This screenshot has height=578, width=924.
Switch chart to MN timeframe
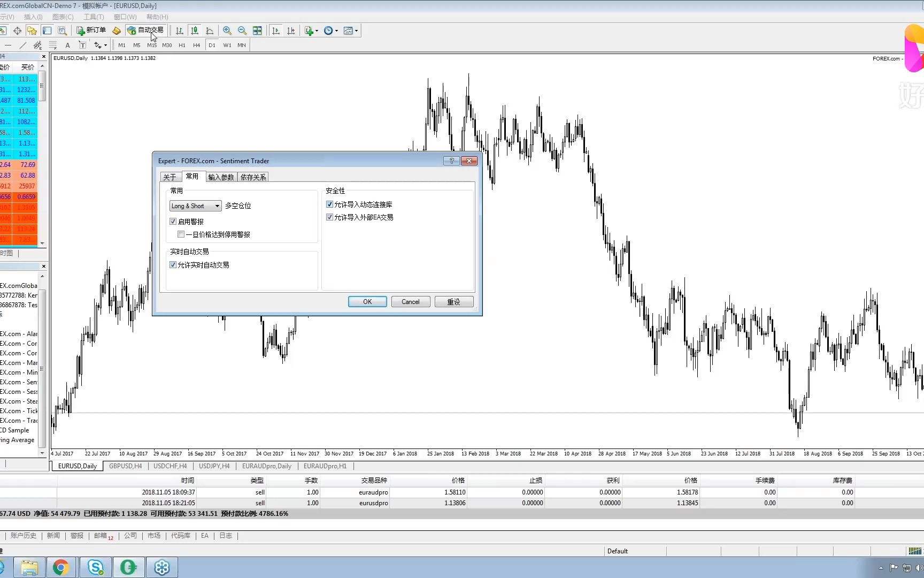click(242, 45)
